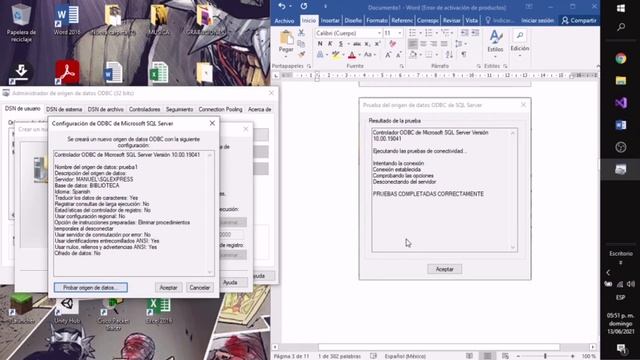Click the Repeat circular arrow in Word
The width and height of the screenshot is (640, 360).
coord(304,6)
